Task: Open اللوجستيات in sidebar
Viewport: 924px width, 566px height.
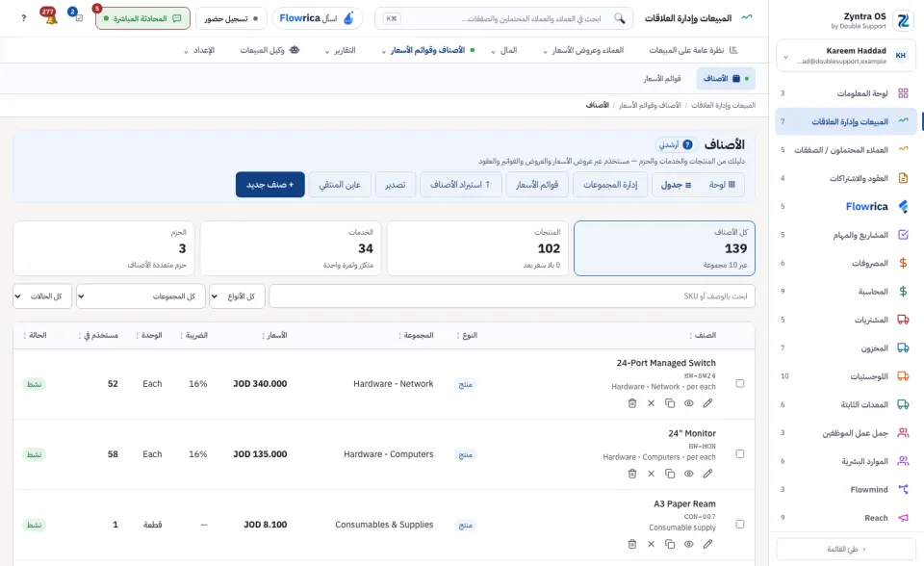Action: [x=846, y=376]
